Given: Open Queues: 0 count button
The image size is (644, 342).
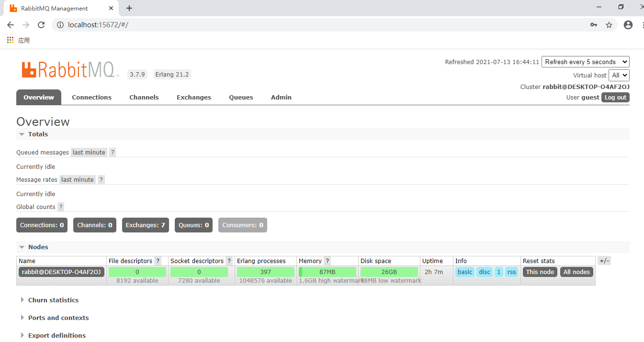Looking at the screenshot, I should [x=194, y=225].
